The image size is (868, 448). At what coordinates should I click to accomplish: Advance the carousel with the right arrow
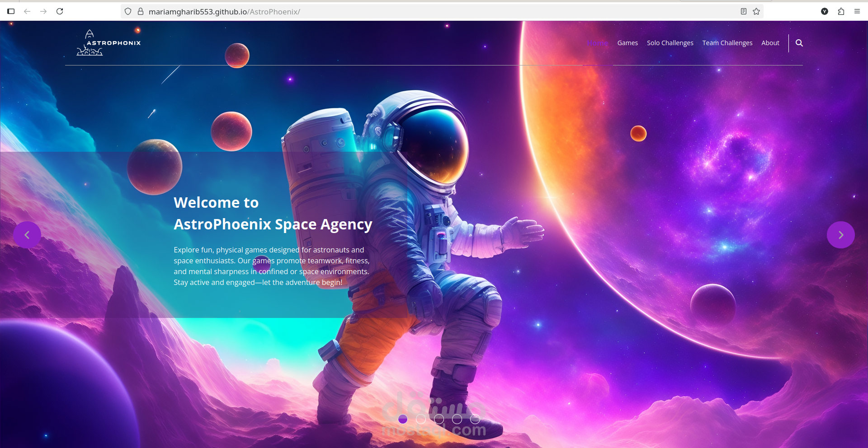pyautogui.click(x=840, y=234)
